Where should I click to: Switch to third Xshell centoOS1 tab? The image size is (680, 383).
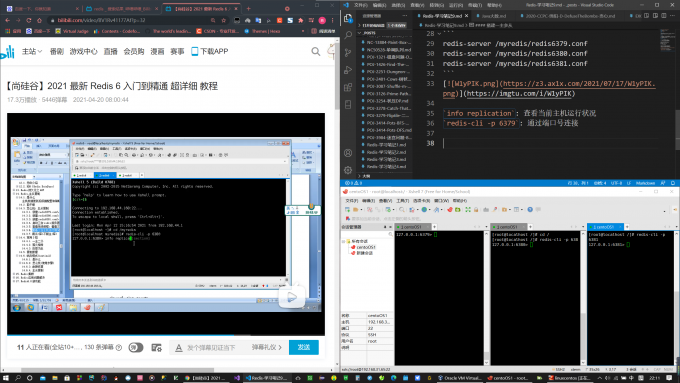[605, 227]
